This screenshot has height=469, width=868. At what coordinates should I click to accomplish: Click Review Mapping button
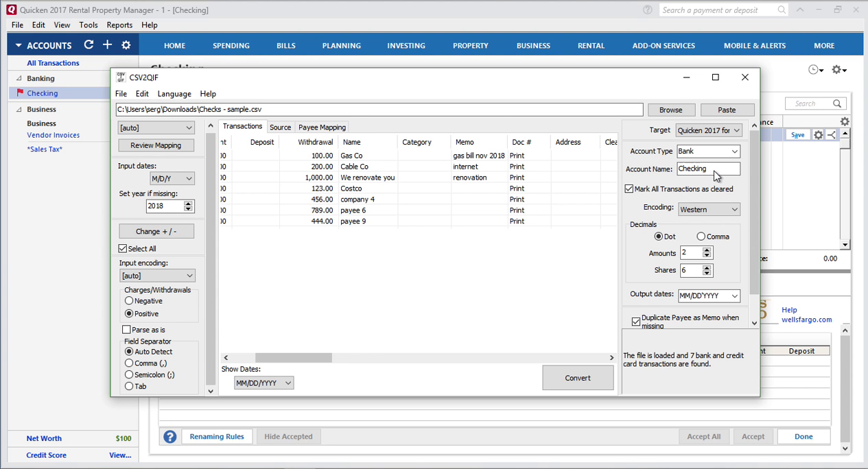[x=156, y=145]
